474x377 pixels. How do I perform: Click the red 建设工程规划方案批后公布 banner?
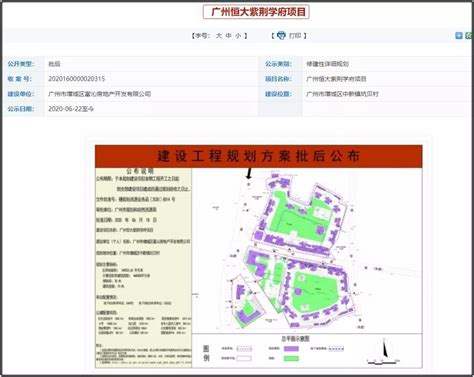259,156
